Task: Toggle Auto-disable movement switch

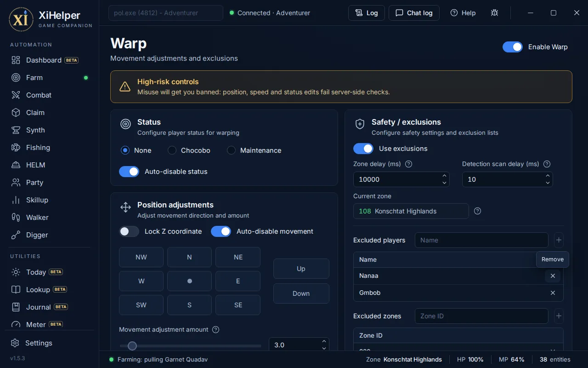Action: pyautogui.click(x=221, y=231)
